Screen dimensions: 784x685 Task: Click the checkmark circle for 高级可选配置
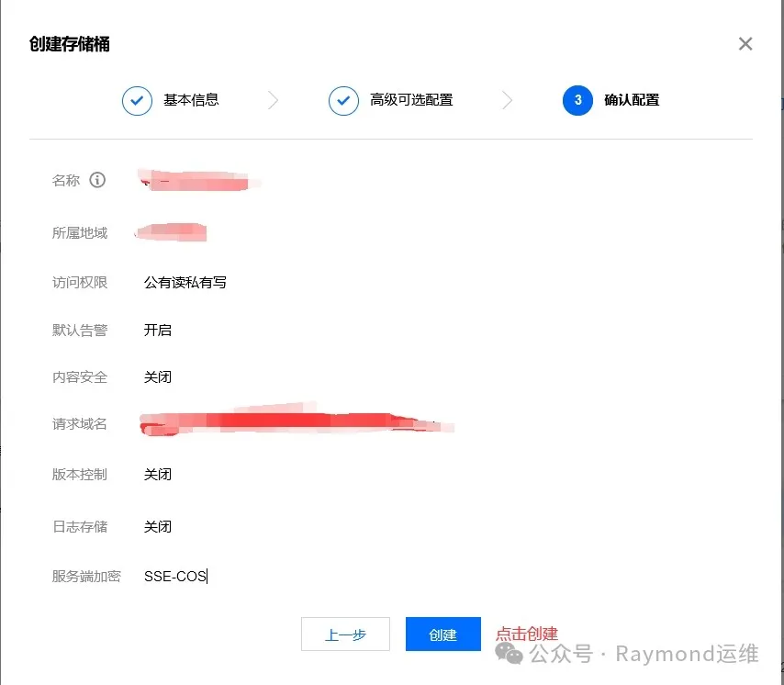[343, 100]
